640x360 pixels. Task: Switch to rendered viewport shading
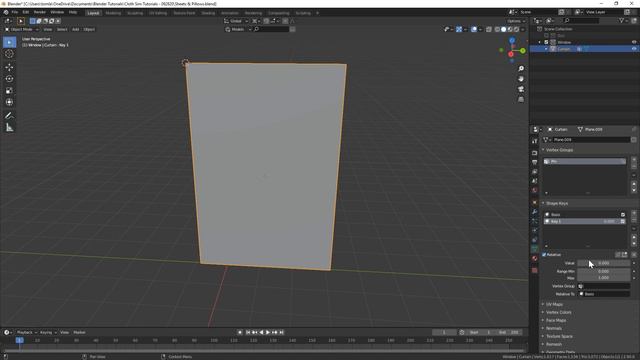(516, 29)
